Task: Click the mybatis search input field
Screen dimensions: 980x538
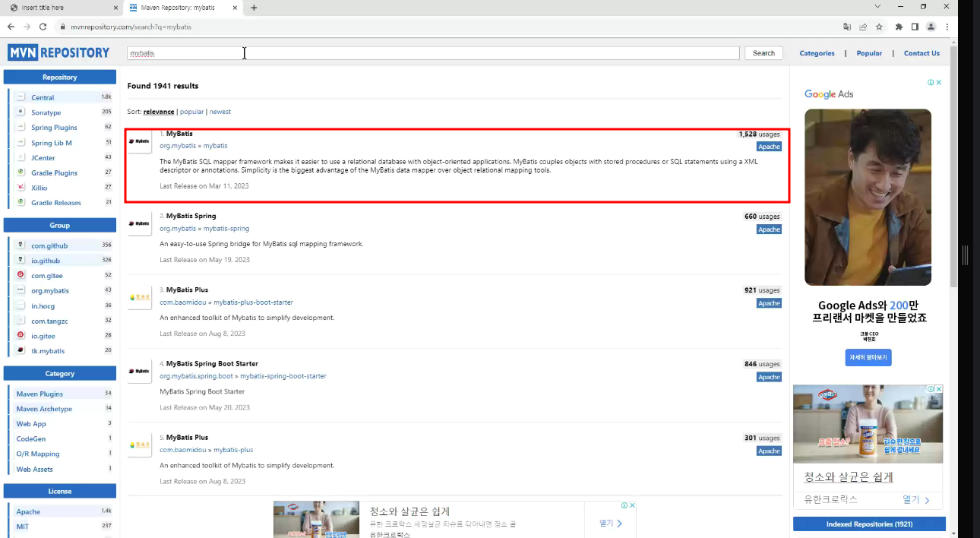Action: coord(433,53)
